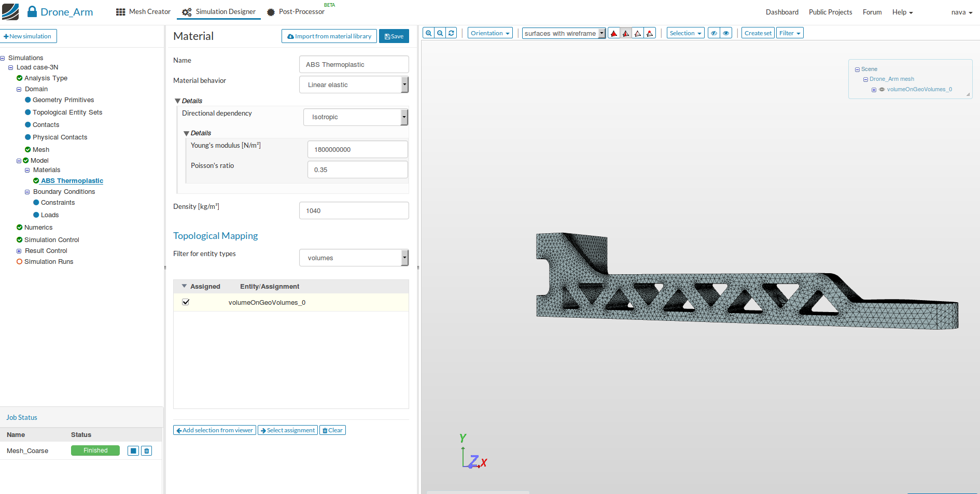Image resolution: width=980 pixels, height=494 pixels.
Task: Click the lock icon beside Drone_Arm
Action: click(32, 11)
